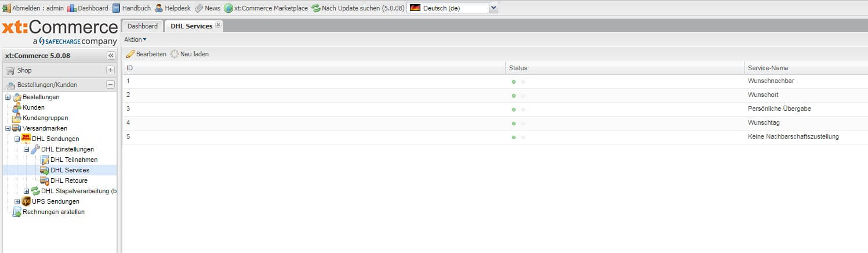868x253 pixels.
Task: Open the Handbuch link
Action: [x=137, y=8]
